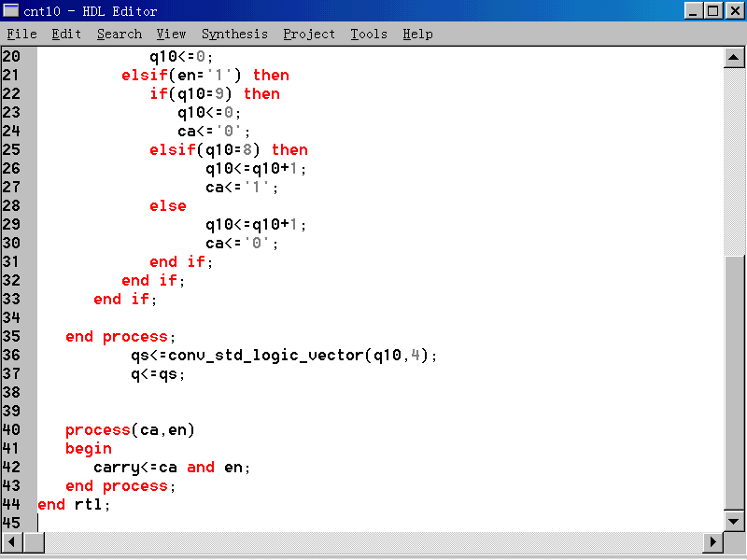The image size is (747, 560).
Task: Click the vertical scrollbar thumb
Action: 734,383
